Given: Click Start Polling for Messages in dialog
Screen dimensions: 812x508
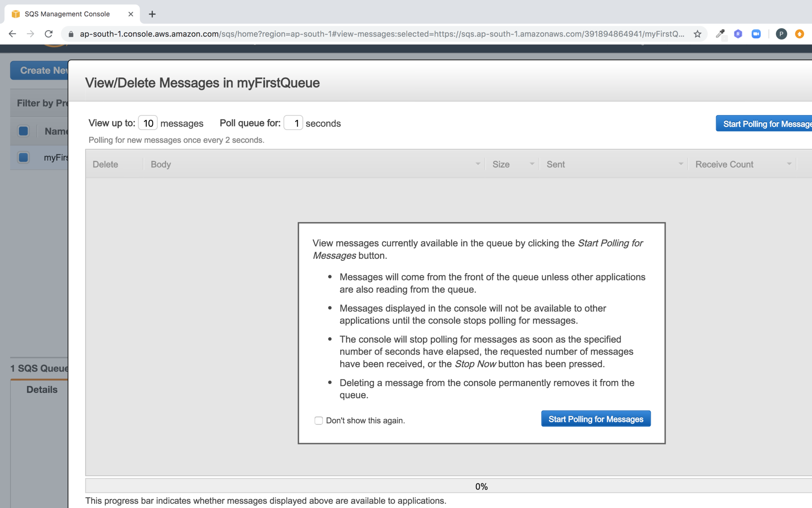Looking at the screenshot, I should [x=595, y=419].
